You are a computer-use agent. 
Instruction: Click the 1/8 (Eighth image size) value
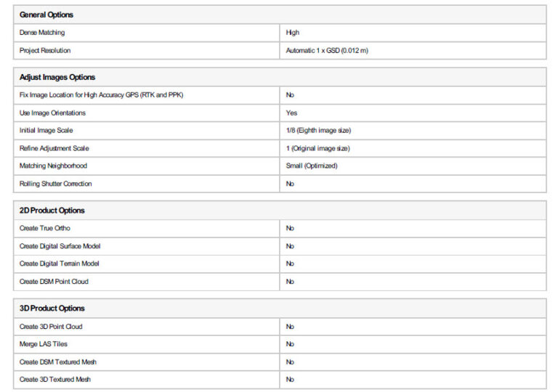318,131
